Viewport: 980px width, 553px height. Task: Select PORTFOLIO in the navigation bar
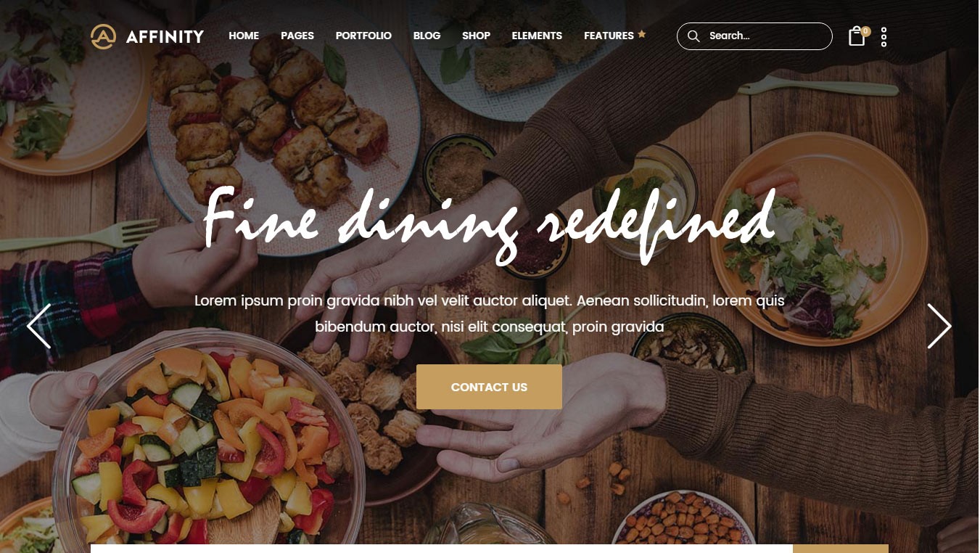tap(363, 36)
